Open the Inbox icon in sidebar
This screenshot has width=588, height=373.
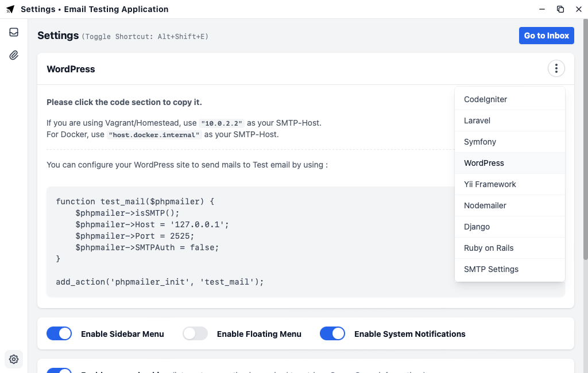[14, 32]
